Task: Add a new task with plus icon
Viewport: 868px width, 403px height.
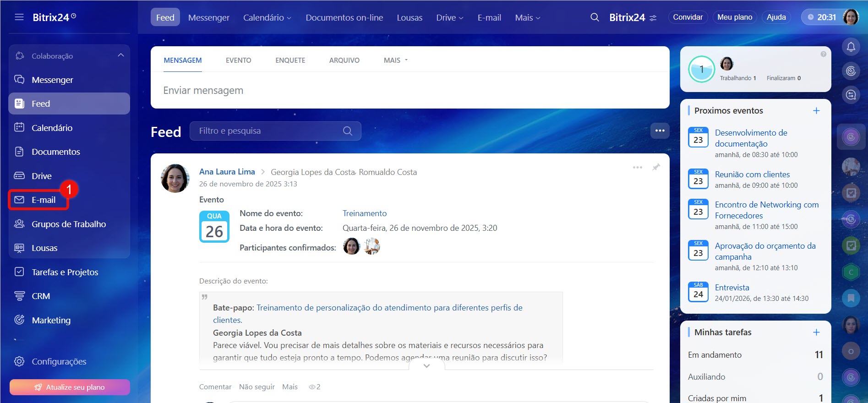Action: click(x=816, y=332)
